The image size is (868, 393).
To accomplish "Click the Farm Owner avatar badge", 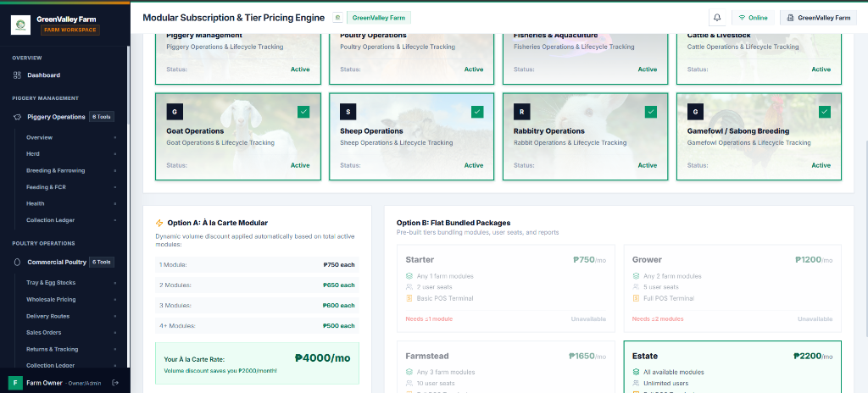I will 15,383.
